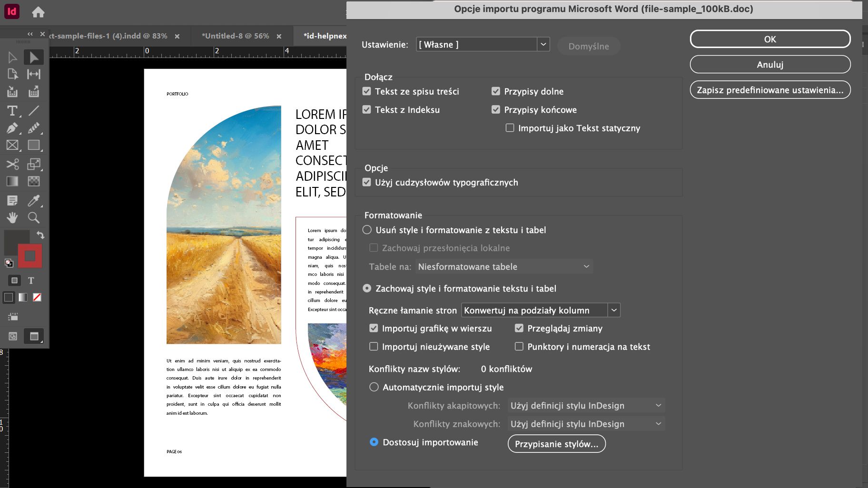Toggle Przypisy końcowe checkbox

click(x=496, y=109)
